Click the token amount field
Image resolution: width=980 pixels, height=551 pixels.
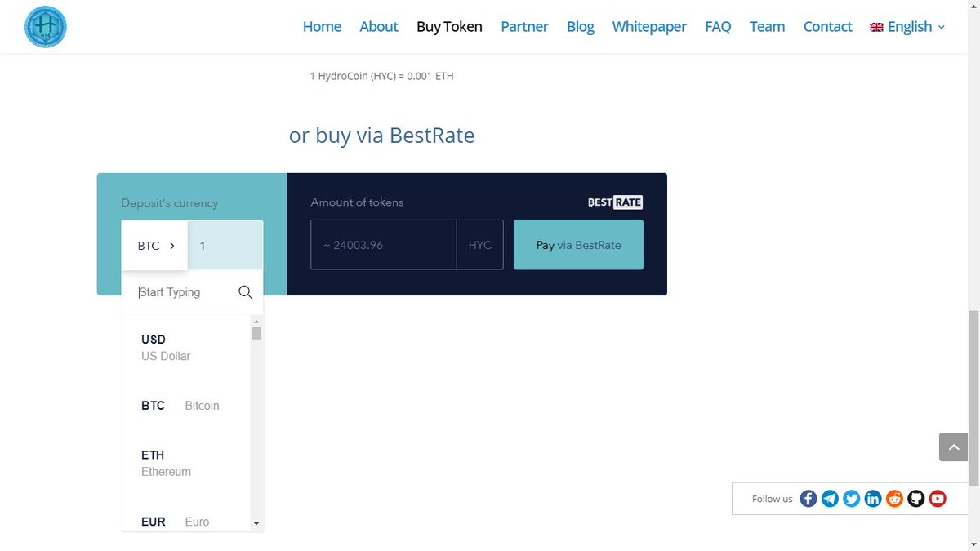click(383, 245)
